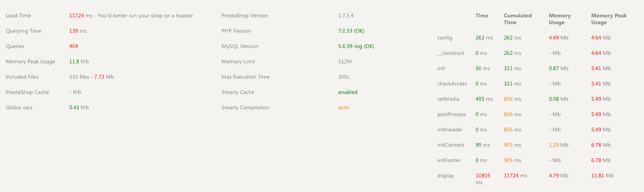Select the Max Execution Time 300s value
The height and width of the screenshot is (192, 644).
344,77
